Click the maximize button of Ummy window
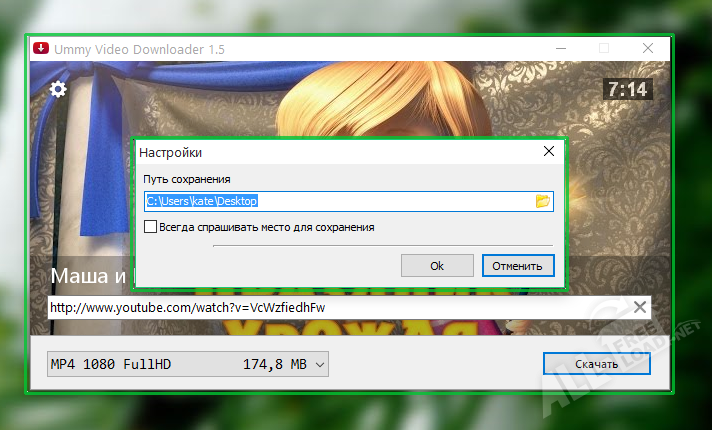Image resolution: width=712 pixels, height=430 pixels. (604, 49)
